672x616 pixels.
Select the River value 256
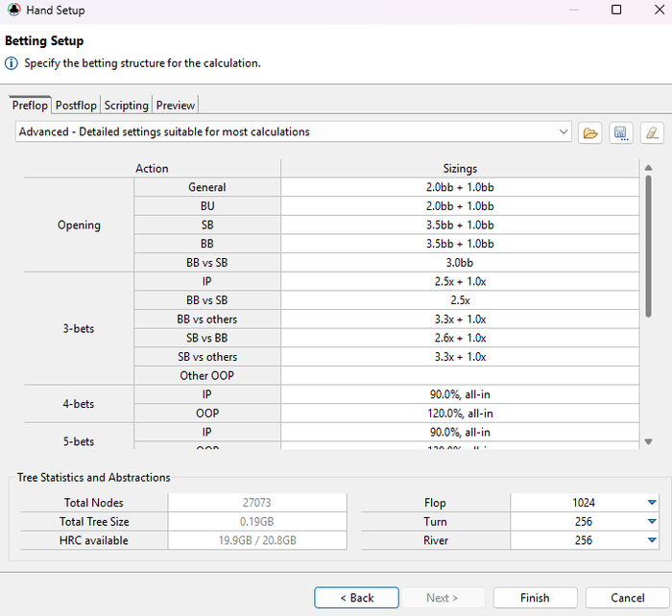click(x=584, y=540)
